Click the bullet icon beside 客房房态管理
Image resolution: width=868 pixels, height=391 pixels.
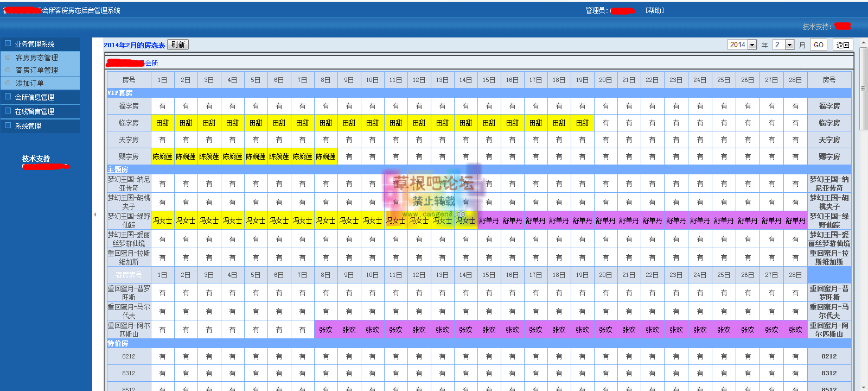(x=8, y=57)
